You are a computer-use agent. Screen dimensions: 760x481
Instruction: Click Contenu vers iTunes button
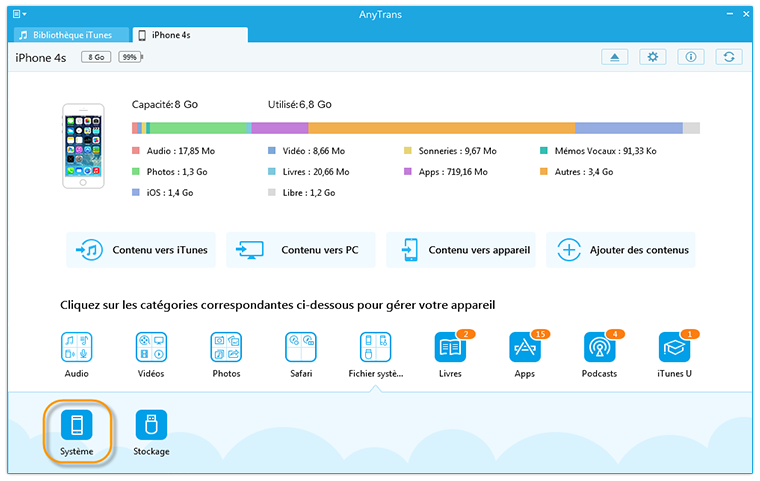141,250
